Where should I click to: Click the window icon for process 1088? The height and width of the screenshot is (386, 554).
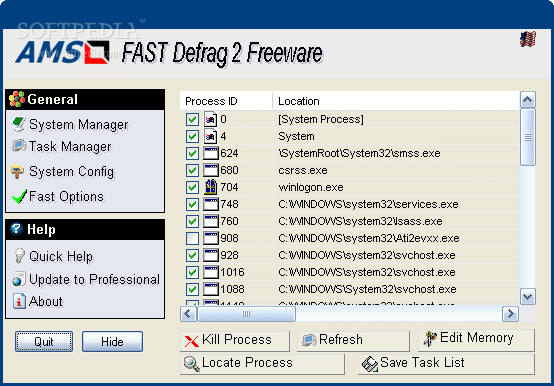coord(211,289)
